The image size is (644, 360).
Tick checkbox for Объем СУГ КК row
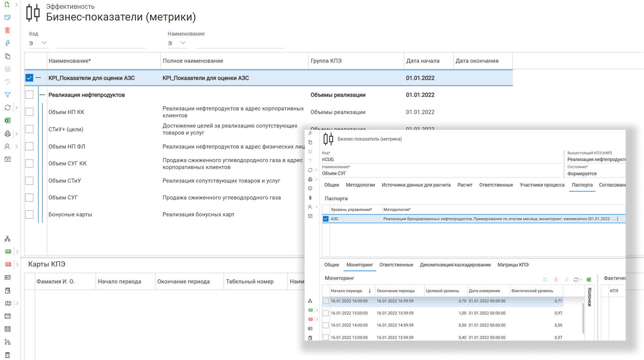coord(29,164)
